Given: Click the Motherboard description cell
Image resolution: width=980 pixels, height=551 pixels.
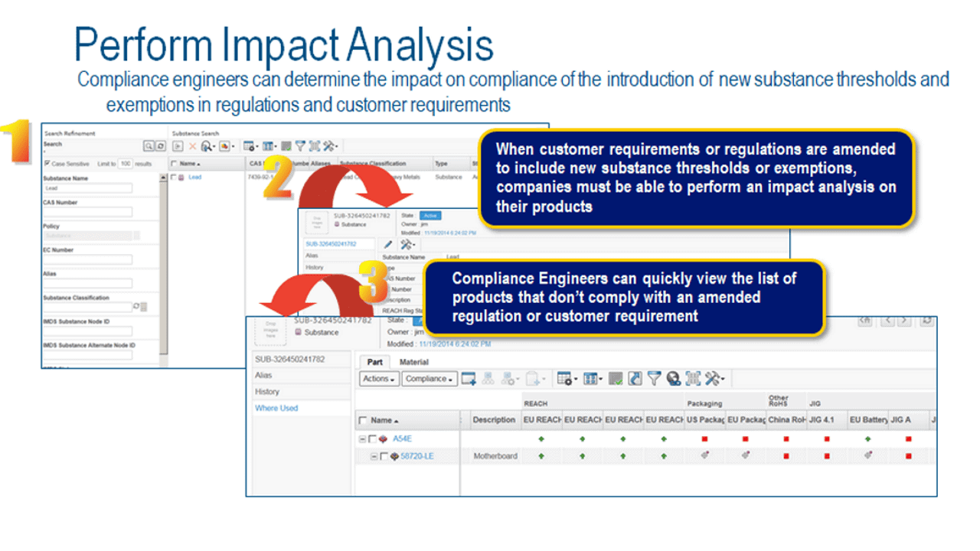Looking at the screenshot, I should click(495, 457).
